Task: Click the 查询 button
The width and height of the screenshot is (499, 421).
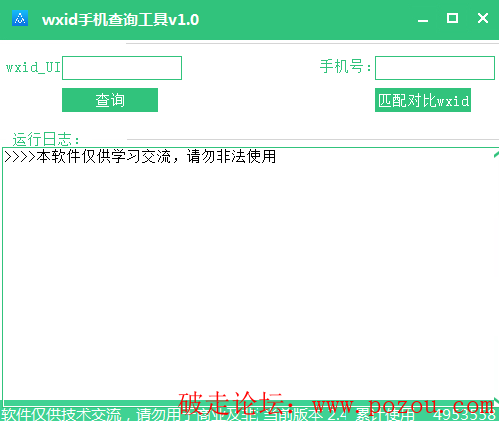Action: [x=110, y=100]
